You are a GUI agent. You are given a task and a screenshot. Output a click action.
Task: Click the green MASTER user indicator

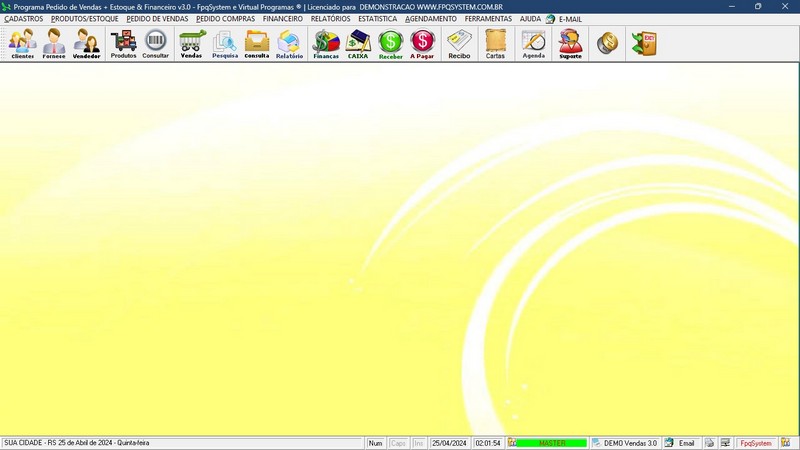coord(552,443)
